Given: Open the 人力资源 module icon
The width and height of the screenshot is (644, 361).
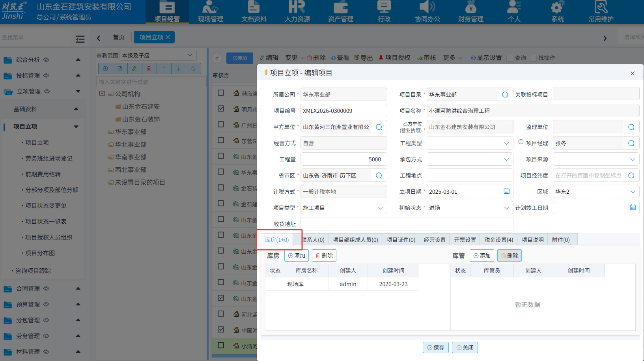Looking at the screenshot, I should point(297,11).
